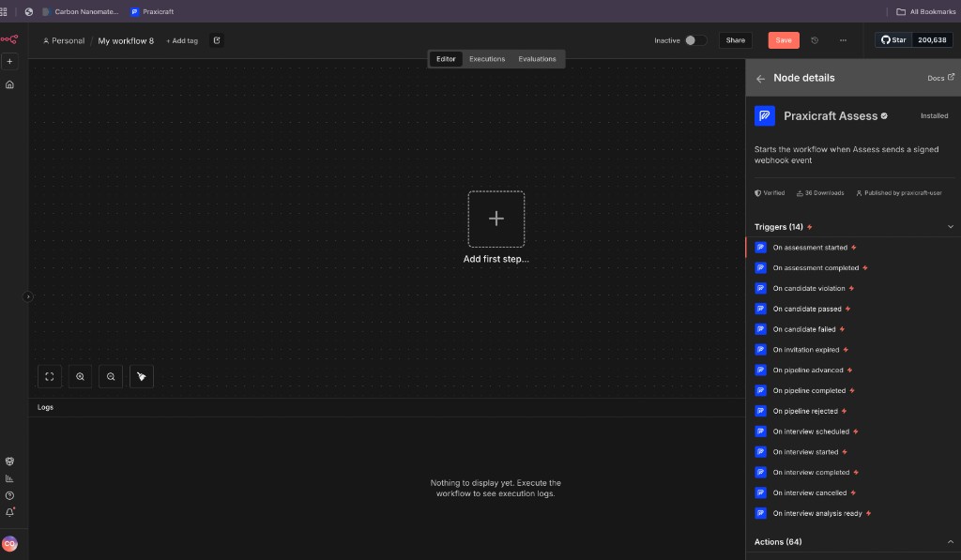Select On pipeline completed trigger
The width and height of the screenshot is (961, 560).
pos(853,390)
